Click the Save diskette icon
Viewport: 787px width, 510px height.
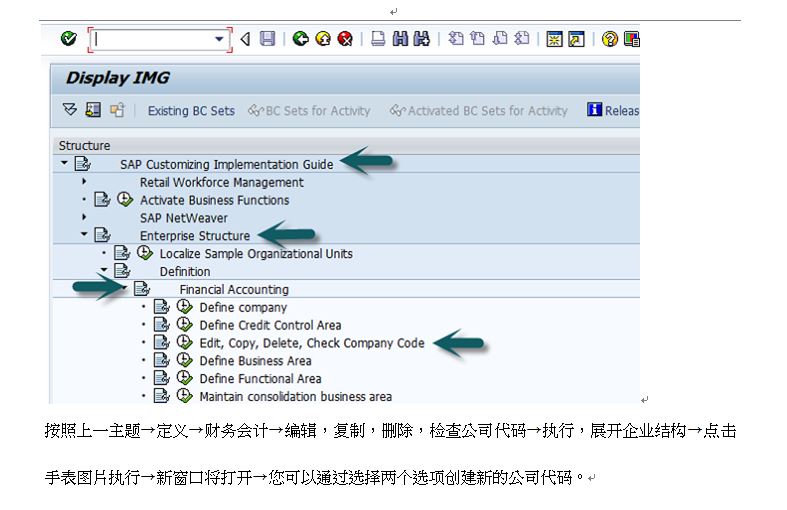tap(268, 39)
